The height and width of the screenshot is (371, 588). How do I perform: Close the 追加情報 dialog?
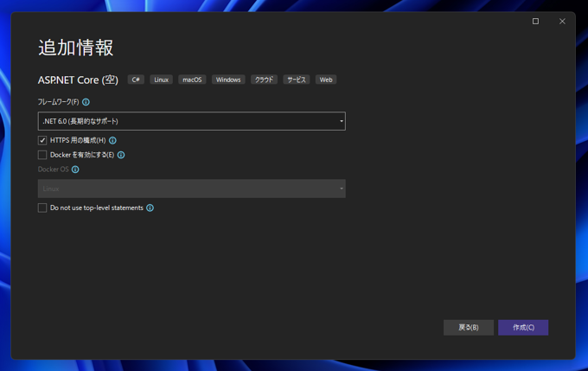562,22
